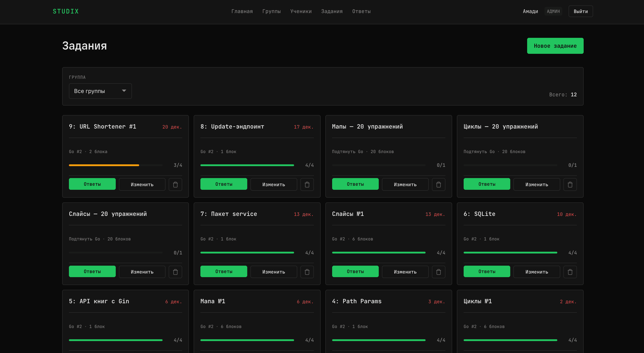Delete task "9: URL Shortener #1"

175,184
